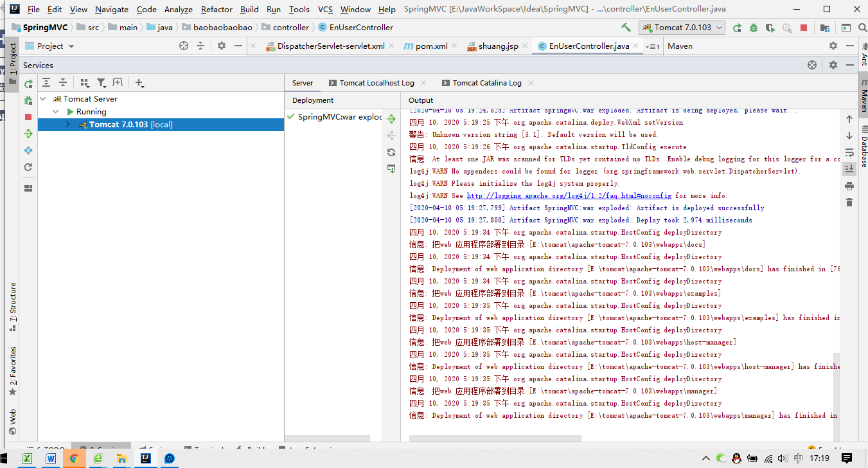Open Chrome from the Windows taskbar
This screenshot has height=468, width=868.
(74, 458)
